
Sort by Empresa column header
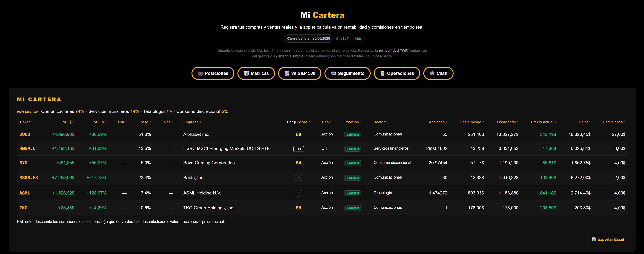tap(192, 122)
